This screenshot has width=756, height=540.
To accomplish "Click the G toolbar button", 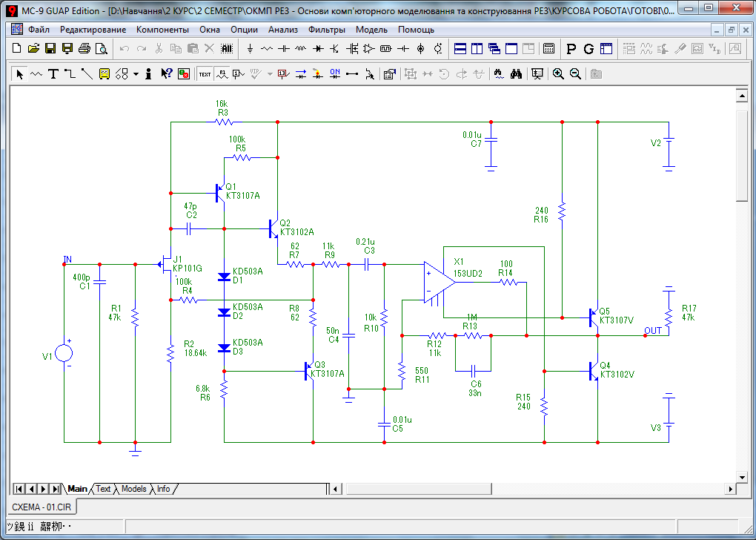I will [x=588, y=48].
